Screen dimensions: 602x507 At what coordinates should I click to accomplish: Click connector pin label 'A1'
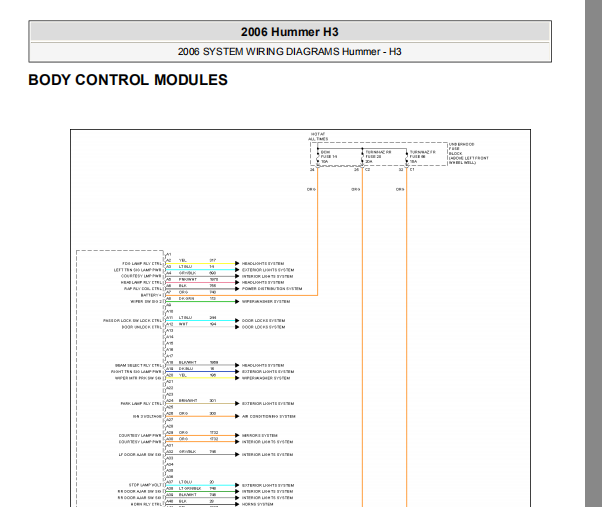[x=169, y=254]
